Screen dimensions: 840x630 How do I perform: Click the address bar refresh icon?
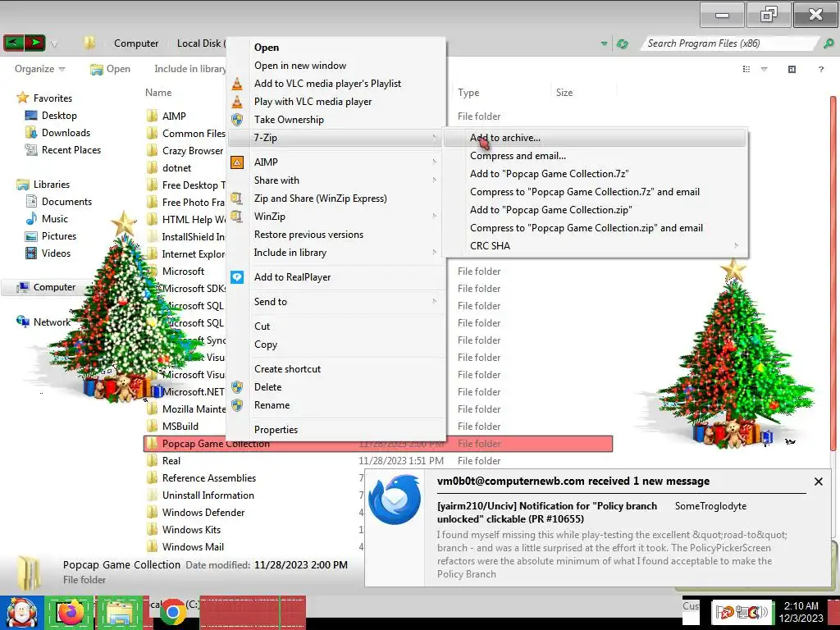click(x=622, y=44)
